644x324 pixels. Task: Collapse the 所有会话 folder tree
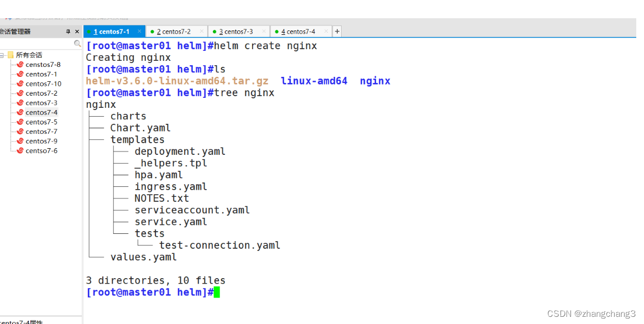pos(2,55)
